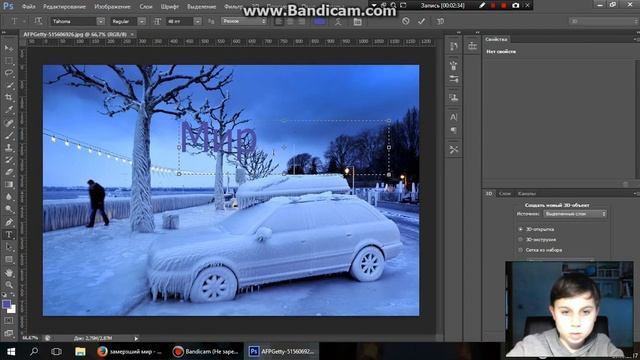Select the Brush tool
The width and height of the screenshot is (640, 360).
[9, 135]
